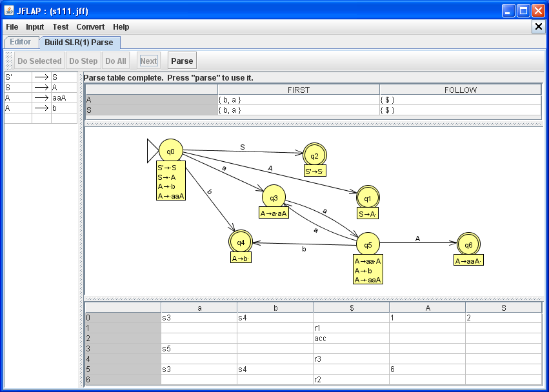Select the Build SLR(1) Parse tab
The width and height of the screenshot is (549, 392).
[79, 43]
